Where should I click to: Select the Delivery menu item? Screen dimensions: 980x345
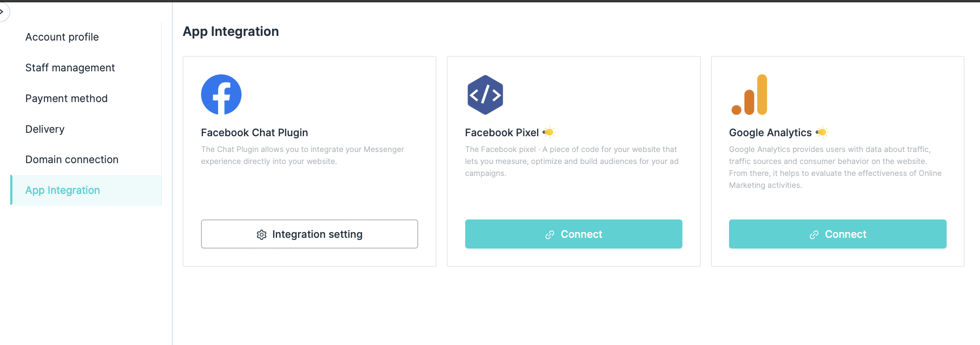45,129
